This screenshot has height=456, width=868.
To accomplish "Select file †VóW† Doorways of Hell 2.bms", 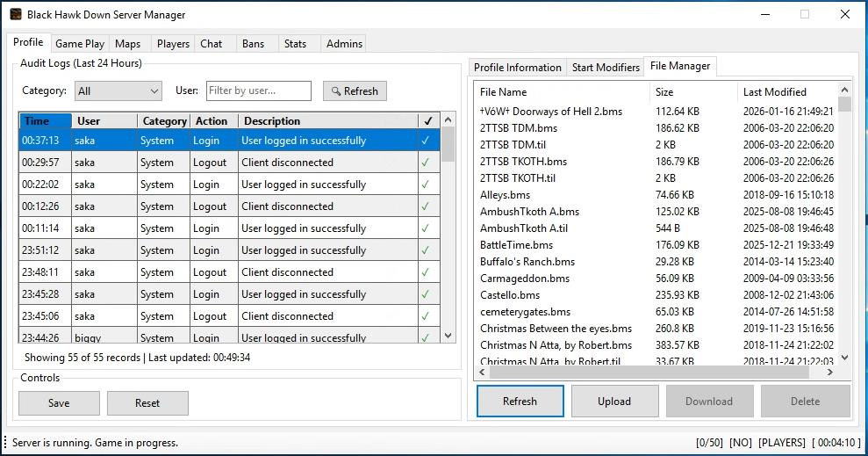I will (551, 112).
